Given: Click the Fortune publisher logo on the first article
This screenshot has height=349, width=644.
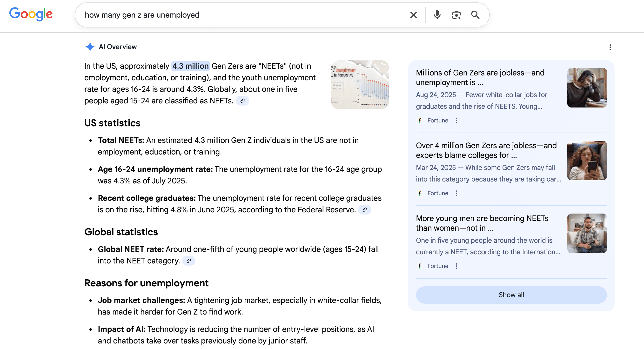Looking at the screenshot, I should click(x=420, y=120).
